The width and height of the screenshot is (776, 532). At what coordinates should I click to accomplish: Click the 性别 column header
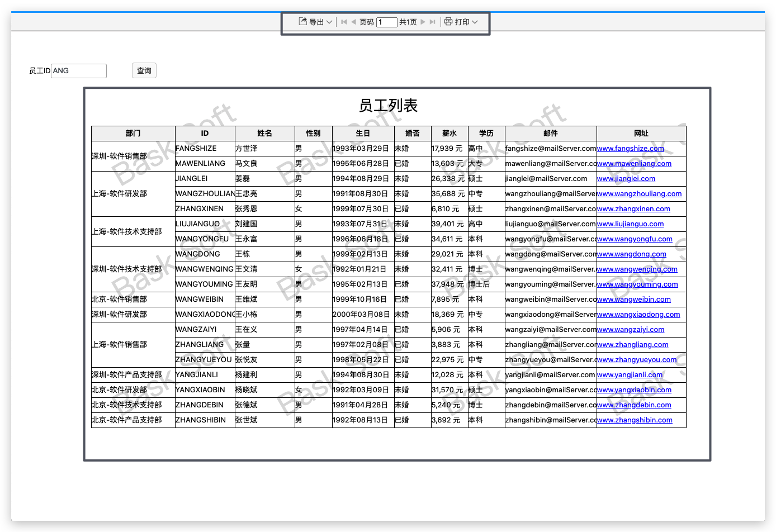tap(314, 134)
